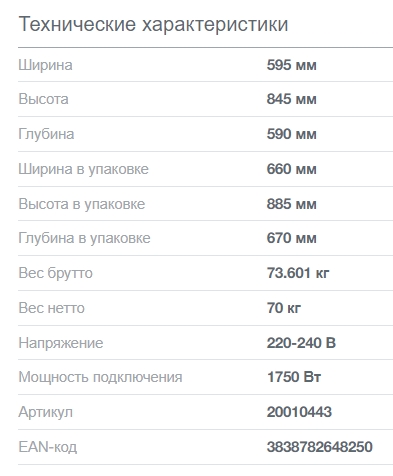This screenshot has width=393, height=476.
Task: Select the 'Ширина в упаковке' label
Action: coord(83,169)
